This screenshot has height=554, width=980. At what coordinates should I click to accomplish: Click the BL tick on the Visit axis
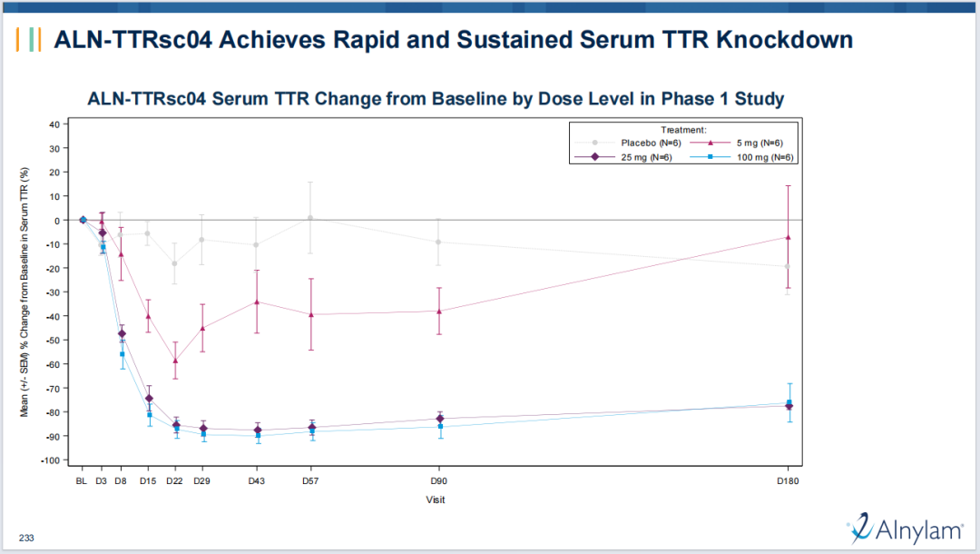pos(82,480)
